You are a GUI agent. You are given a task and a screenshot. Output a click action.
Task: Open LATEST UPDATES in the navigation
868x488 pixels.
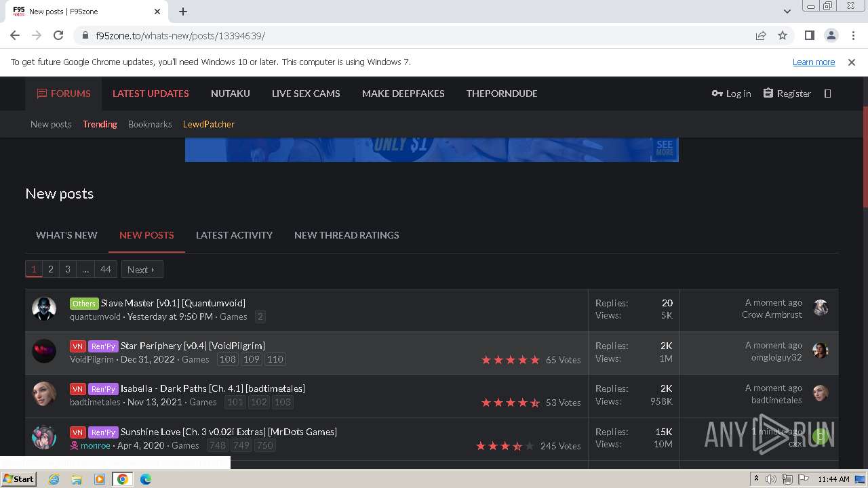click(151, 94)
